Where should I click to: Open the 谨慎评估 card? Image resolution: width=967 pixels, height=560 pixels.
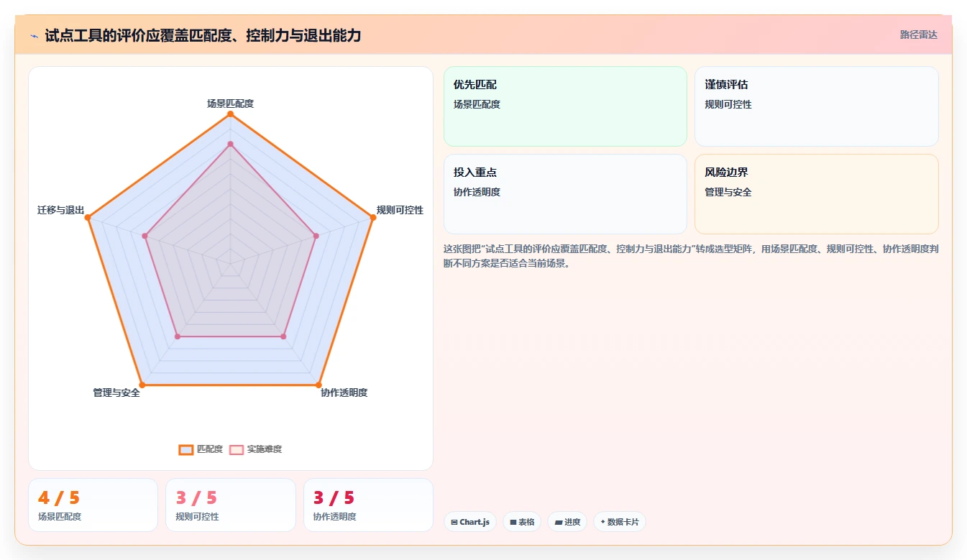pyautogui.click(x=817, y=106)
